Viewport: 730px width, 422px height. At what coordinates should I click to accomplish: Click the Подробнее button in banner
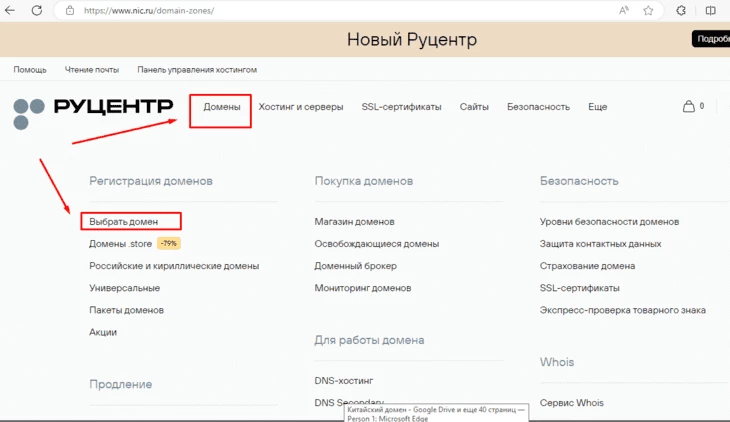click(710, 39)
